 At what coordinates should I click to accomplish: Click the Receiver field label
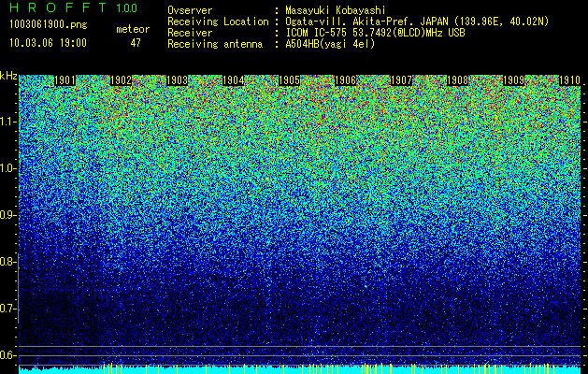[x=190, y=33]
